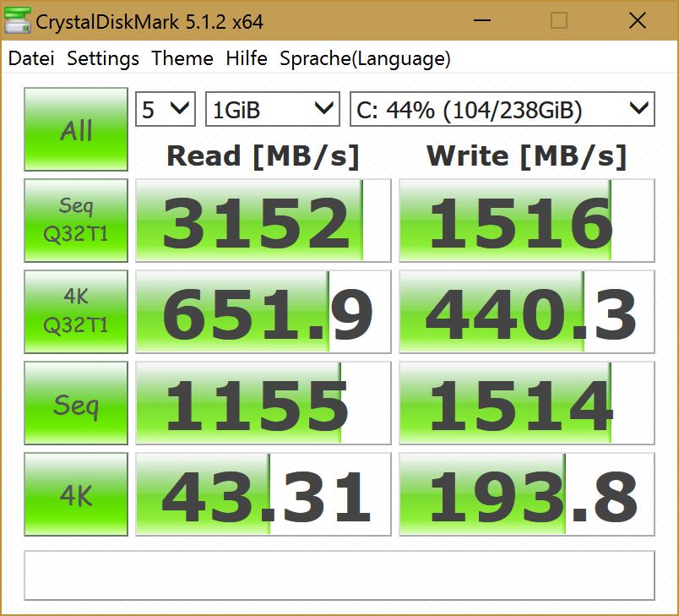Close the CrystalDiskMark window
The image size is (679, 616).
pos(638,20)
